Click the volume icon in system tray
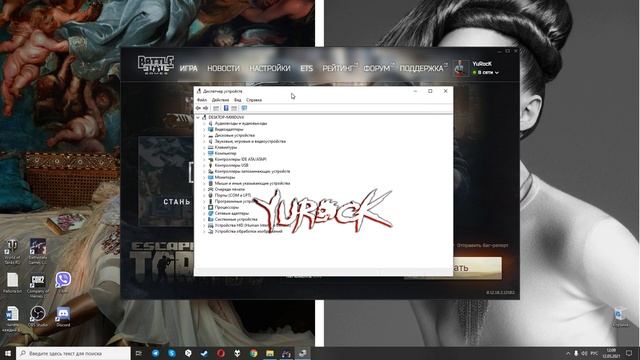Viewport: 640px width, 360px height. [584, 353]
